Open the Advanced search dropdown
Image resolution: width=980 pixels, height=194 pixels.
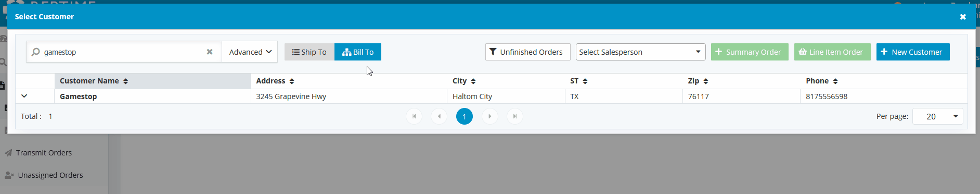(x=250, y=52)
